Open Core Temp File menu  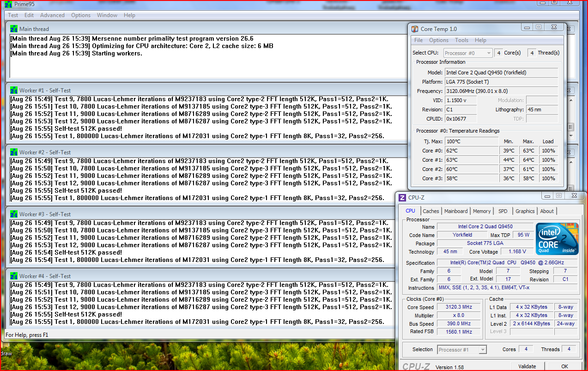tap(418, 40)
